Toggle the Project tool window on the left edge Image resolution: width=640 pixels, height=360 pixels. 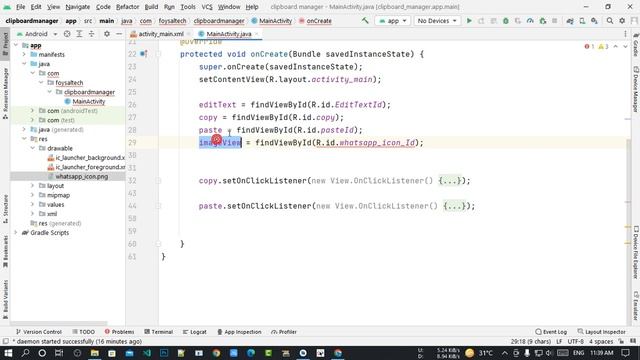pyautogui.click(x=5, y=45)
